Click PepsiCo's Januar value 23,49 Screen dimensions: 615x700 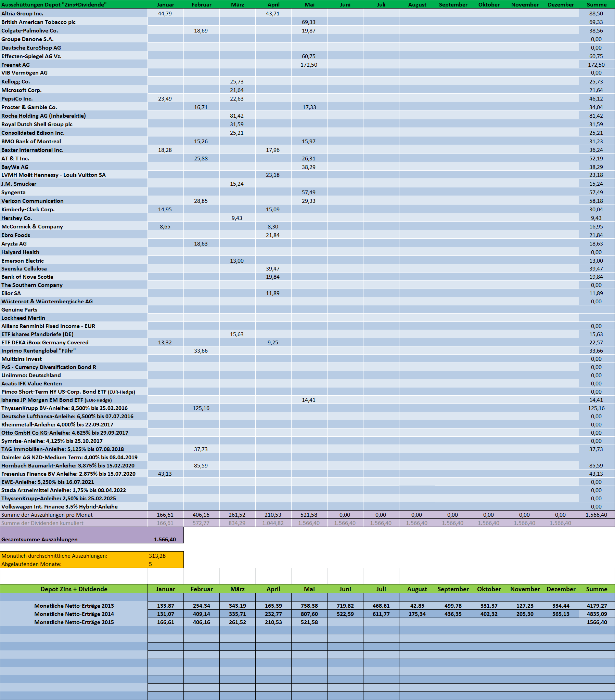(x=165, y=99)
